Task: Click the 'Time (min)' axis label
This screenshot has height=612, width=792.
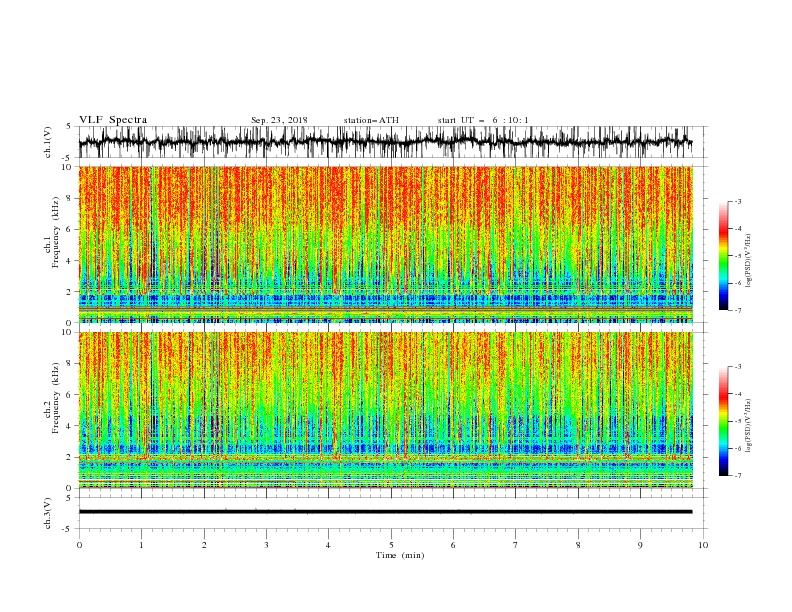Action: coord(400,555)
